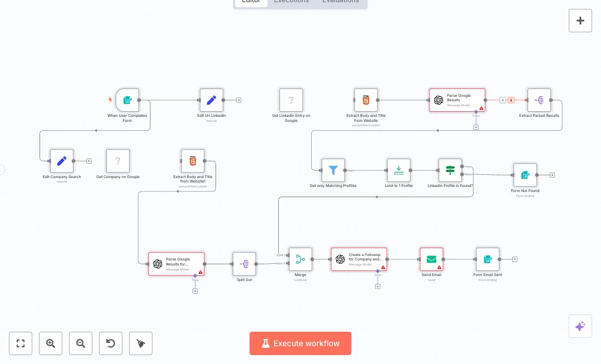Click the fit-to-view canvas button
This screenshot has height=364, width=601.
pos(21,343)
